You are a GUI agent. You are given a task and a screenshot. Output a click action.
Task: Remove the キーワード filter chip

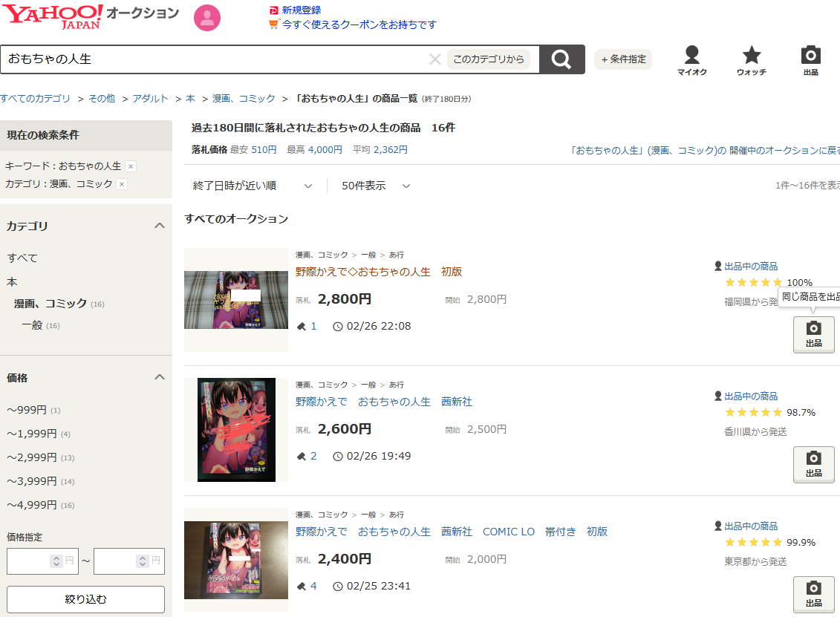click(131, 166)
